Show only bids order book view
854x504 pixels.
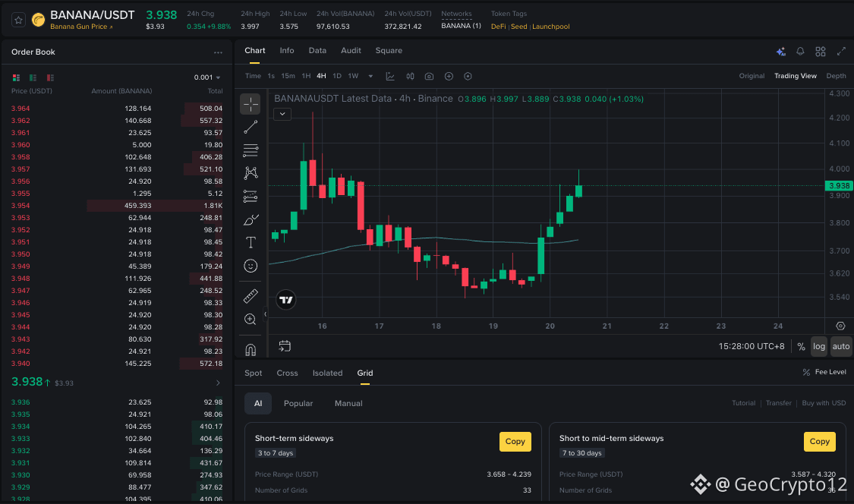(33, 77)
